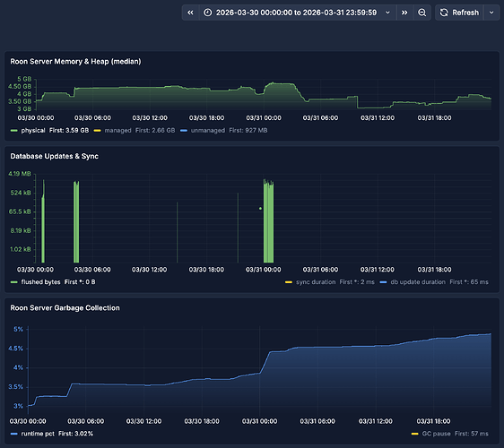This screenshot has width=504, height=448.
Task: Click the yellow sync duration color swatch
Action: tap(289, 282)
